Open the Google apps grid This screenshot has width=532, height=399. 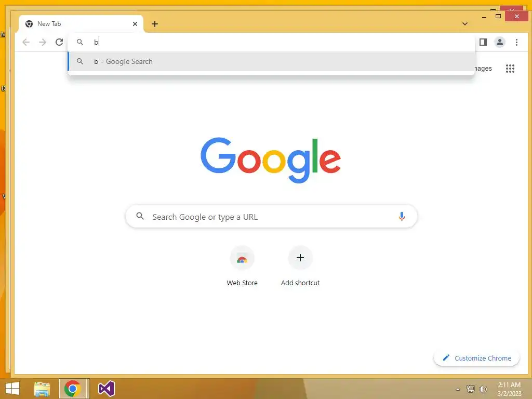(510, 69)
